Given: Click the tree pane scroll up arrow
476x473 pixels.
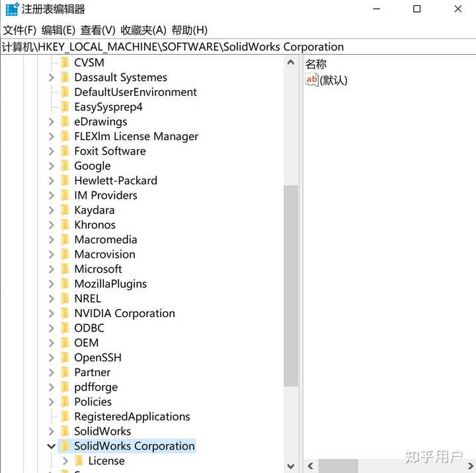Looking at the screenshot, I should [x=291, y=63].
